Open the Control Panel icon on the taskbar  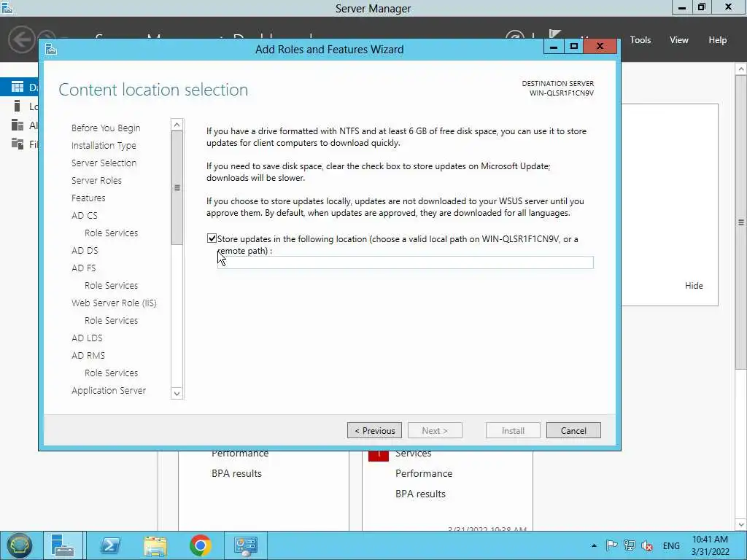(x=246, y=545)
